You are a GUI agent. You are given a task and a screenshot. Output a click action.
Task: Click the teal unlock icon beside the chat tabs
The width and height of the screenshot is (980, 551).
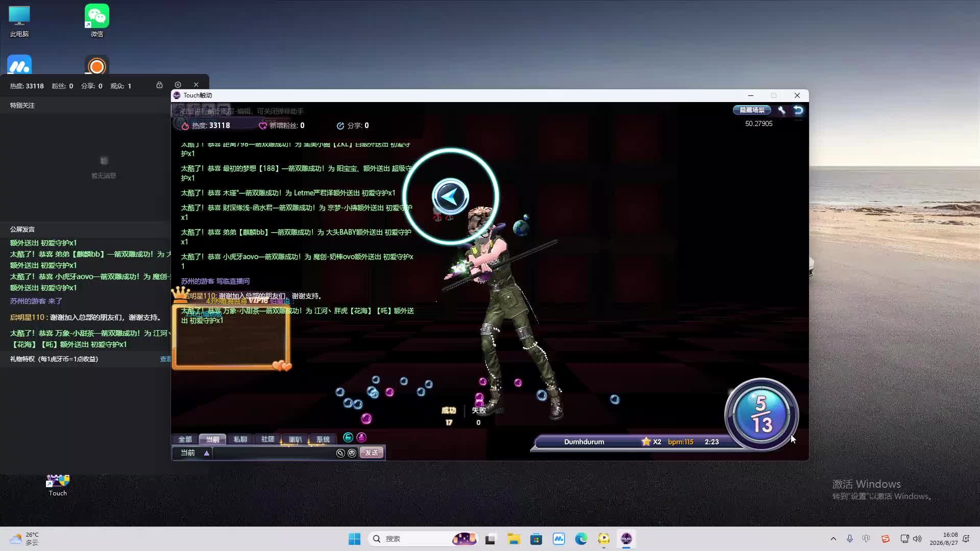coord(348,437)
